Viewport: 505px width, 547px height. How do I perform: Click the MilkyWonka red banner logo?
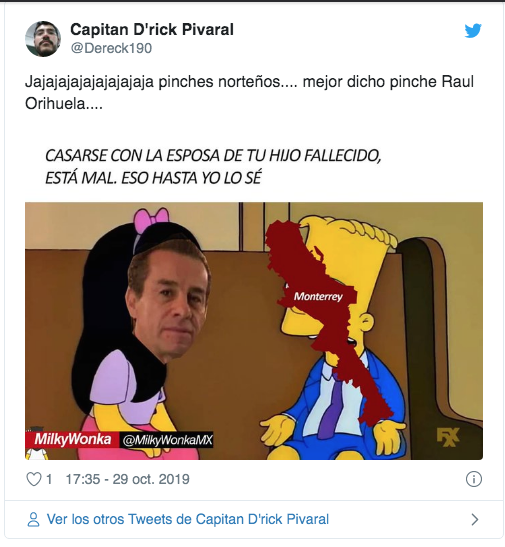click(71, 440)
